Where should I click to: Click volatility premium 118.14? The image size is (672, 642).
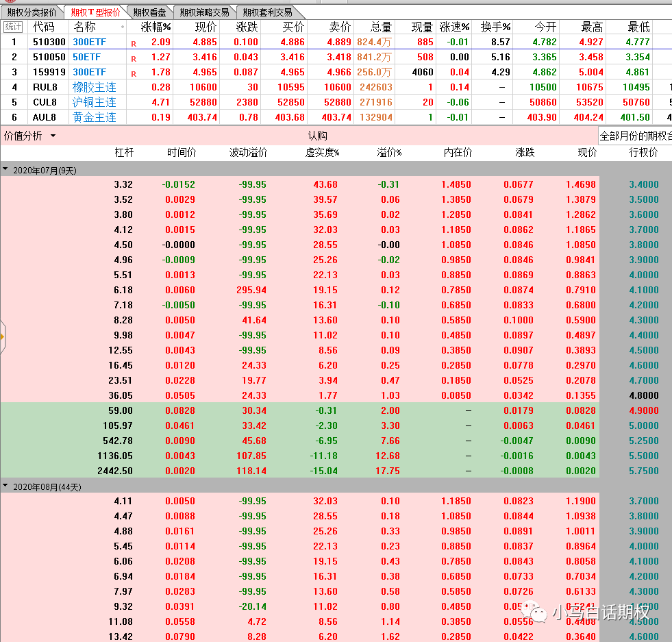251,471
